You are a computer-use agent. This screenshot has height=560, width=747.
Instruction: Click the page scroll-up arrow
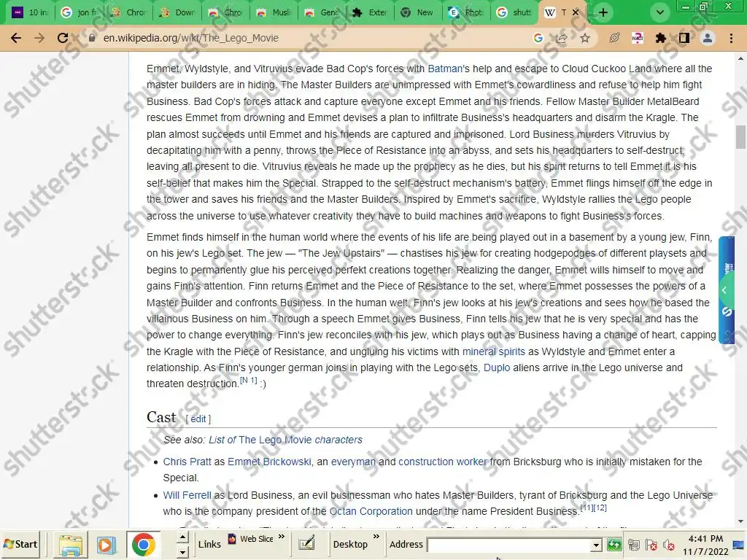coord(741,59)
